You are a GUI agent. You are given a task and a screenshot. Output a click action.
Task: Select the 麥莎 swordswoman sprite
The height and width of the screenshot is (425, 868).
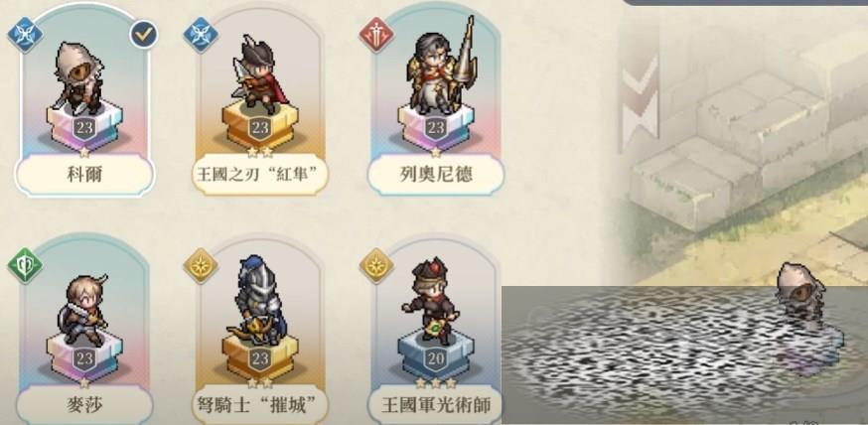[x=83, y=309]
